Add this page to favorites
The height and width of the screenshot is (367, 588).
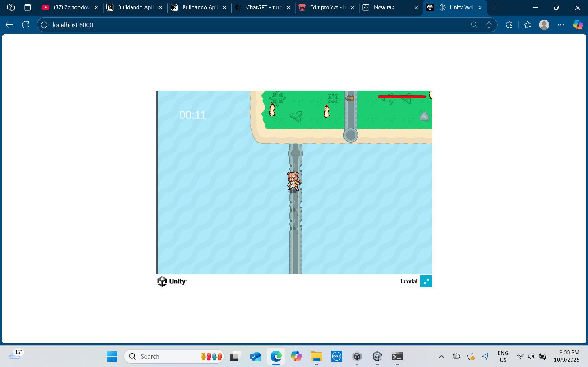pyautogui.click(x=489, y=25)
